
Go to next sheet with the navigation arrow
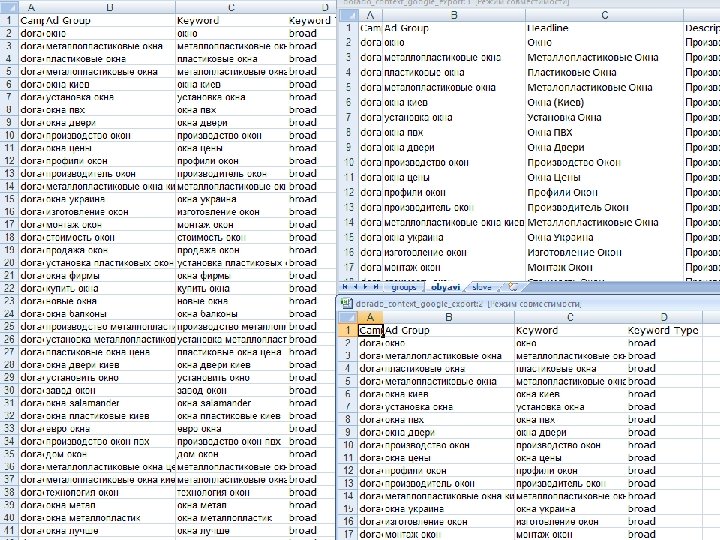[x=366, y=287]
